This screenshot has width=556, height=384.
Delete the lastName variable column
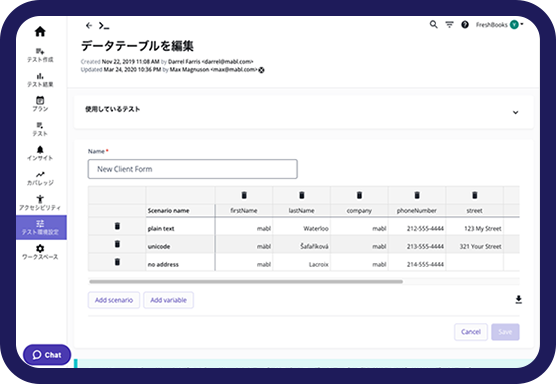click(302, 195)
